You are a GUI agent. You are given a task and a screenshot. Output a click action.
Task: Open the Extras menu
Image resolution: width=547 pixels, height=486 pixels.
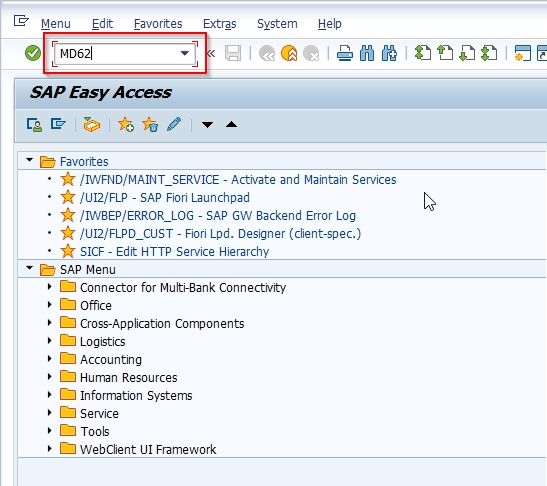tap(219, 24)
